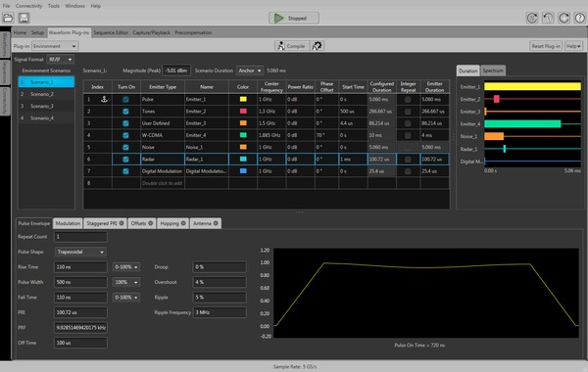This screenshot has width=588, height=372.
Task: Uncheck Turn On for W-CDMA Emitter_4
Action: point(125,135)
